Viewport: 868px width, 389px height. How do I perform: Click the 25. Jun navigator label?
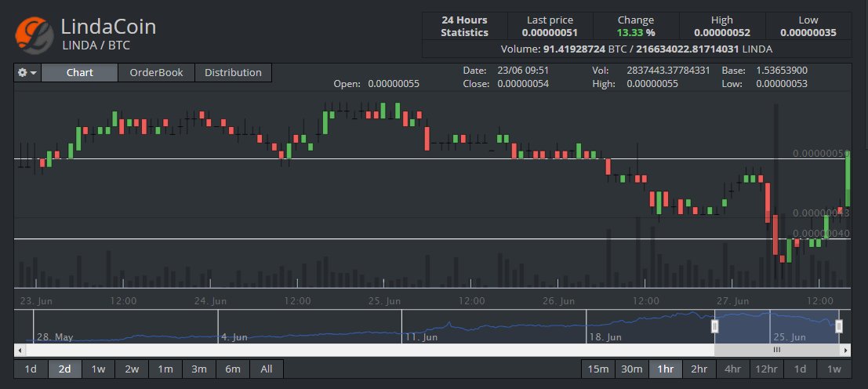pyautogui.click(x=790, y=337)
